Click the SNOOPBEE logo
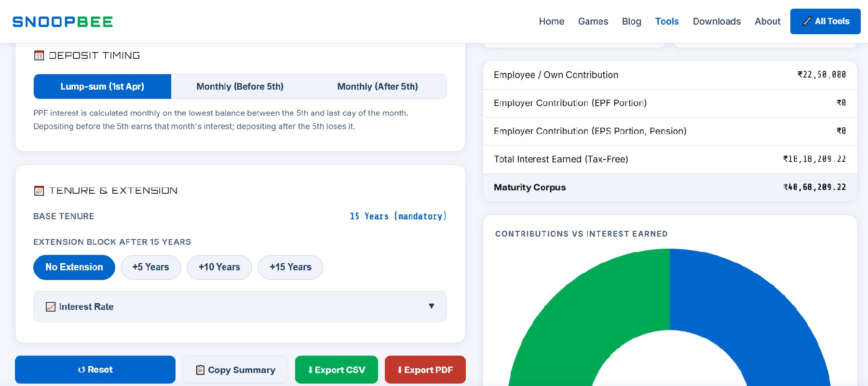This screenshot has height=386, width=868. point(63,22)
